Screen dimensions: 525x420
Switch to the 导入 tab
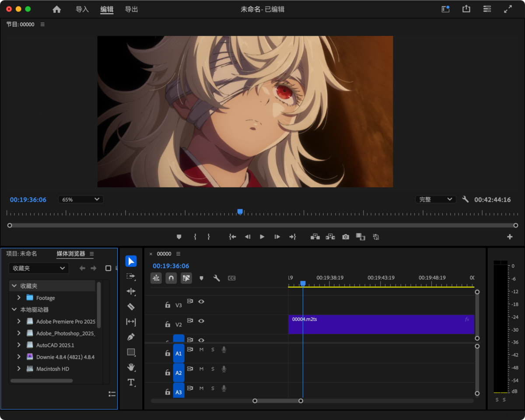click(x=82, y=9)
